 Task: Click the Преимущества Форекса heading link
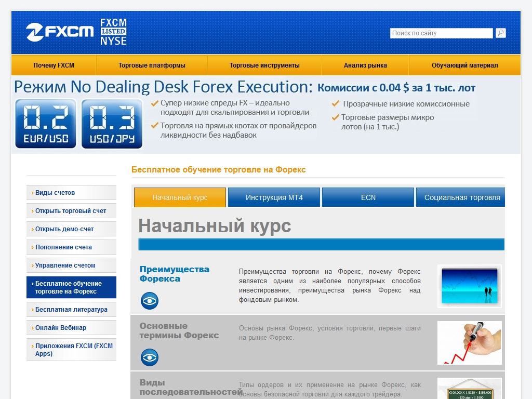[x=174, y=274]
